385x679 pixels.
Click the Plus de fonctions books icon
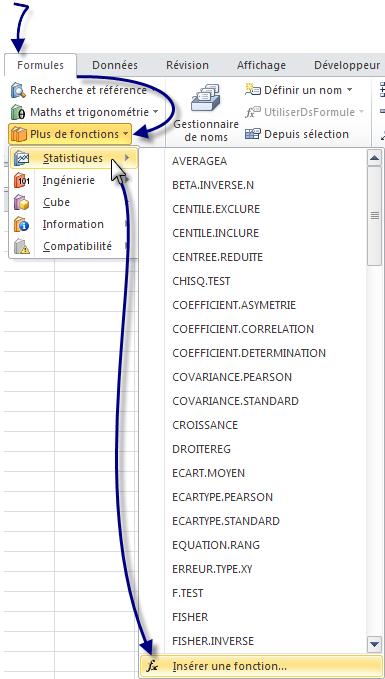click(x=19, y=134)
